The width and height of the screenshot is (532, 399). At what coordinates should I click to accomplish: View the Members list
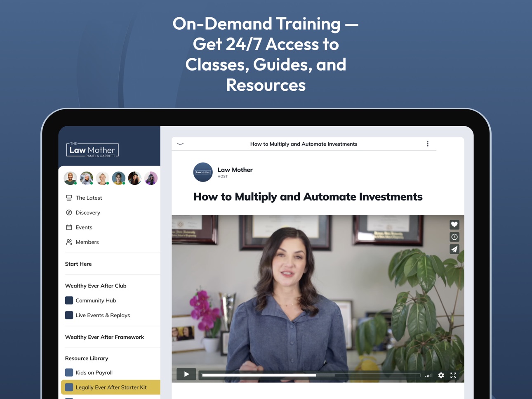click(87, 242)
